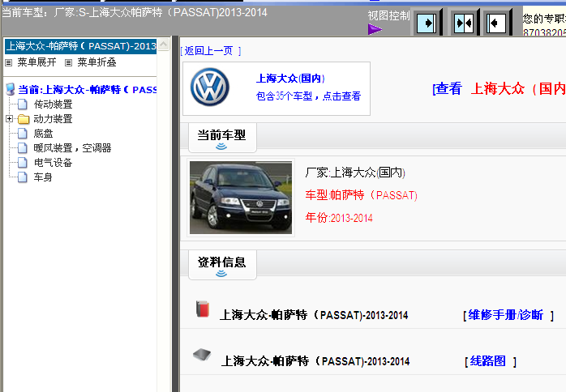Click the wave icon under 资料信息

pos(221,274)
